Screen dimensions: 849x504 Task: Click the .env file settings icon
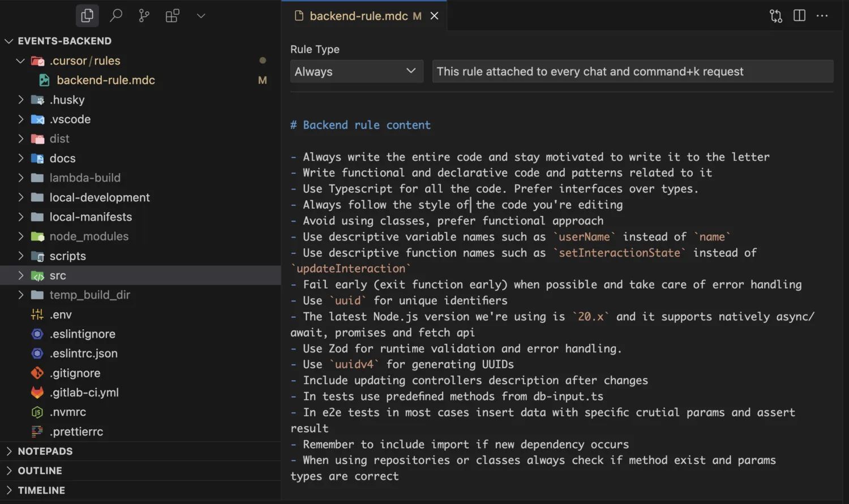tap(37, 315)
